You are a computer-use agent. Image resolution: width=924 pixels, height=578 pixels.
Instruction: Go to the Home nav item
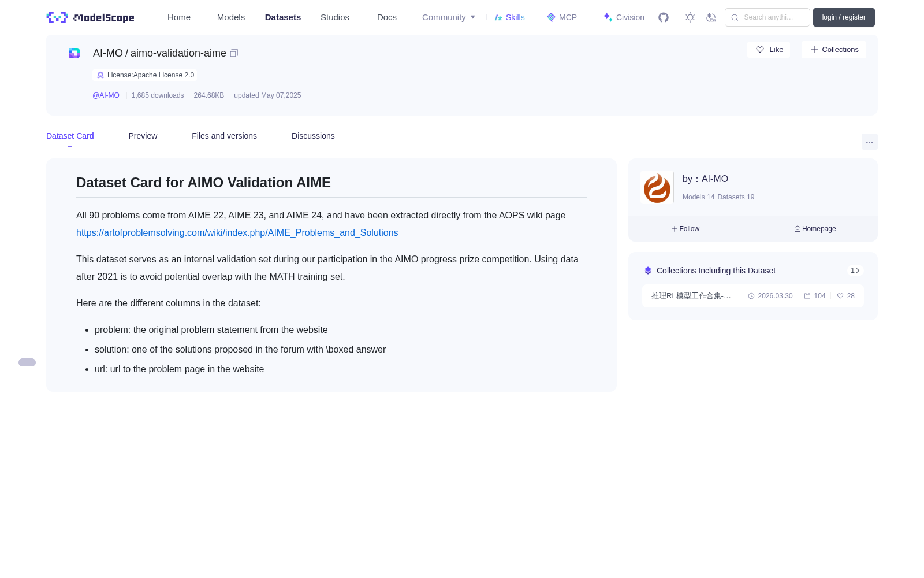(x=179, y=17)
